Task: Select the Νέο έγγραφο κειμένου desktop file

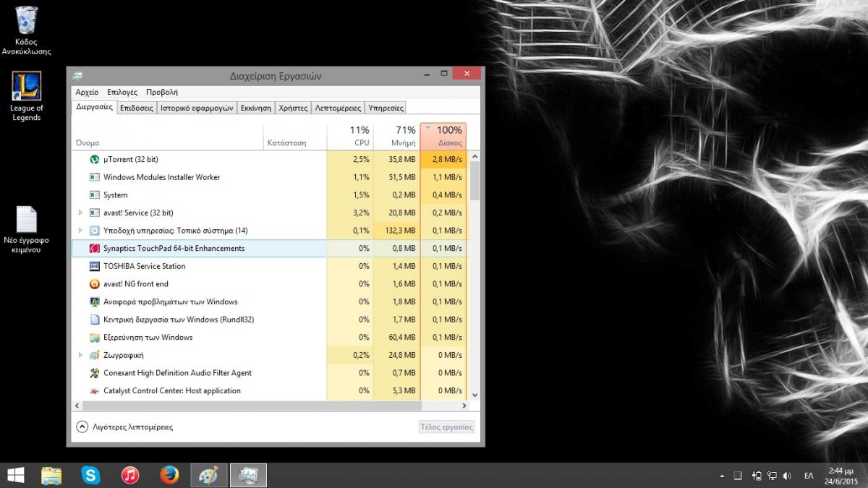Action: pyautogui.click(x=26, y=230)
